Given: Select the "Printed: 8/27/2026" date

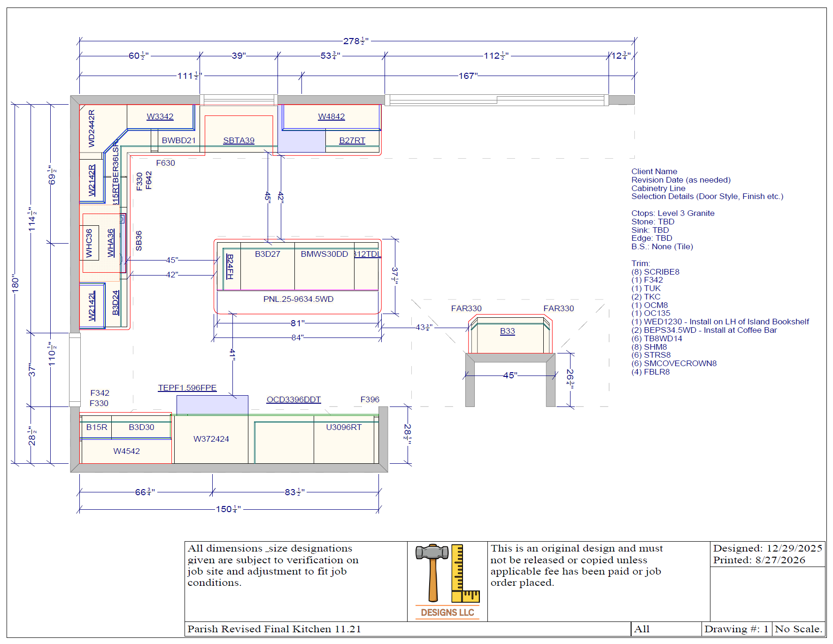Looking at the screenshot, I should pyautogui.click(x=759, y=560).
